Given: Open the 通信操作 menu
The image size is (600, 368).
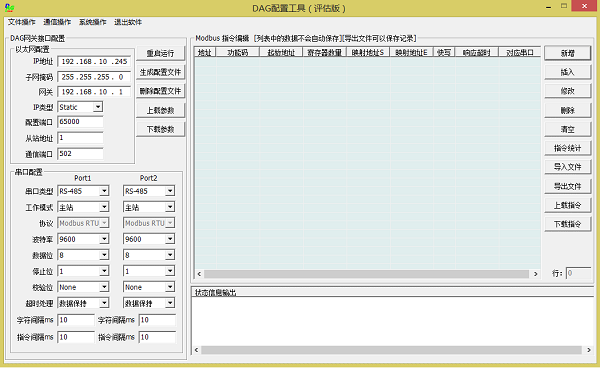Looking at the screenshot, I should (57, 22).
